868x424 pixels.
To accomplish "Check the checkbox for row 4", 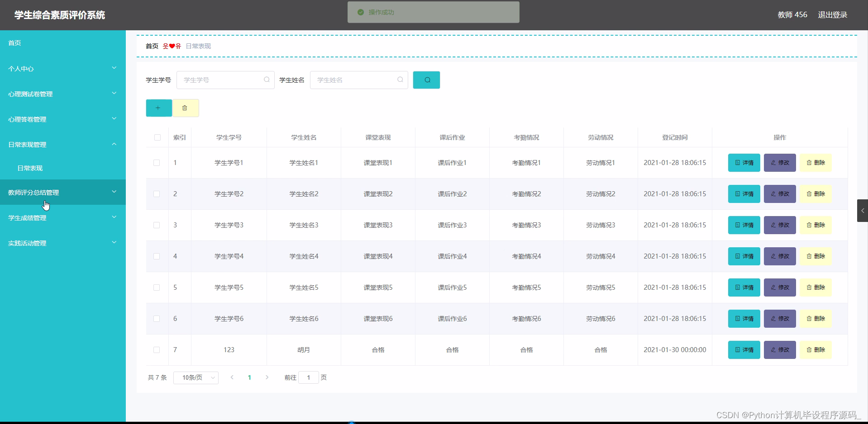I will 157,256.
